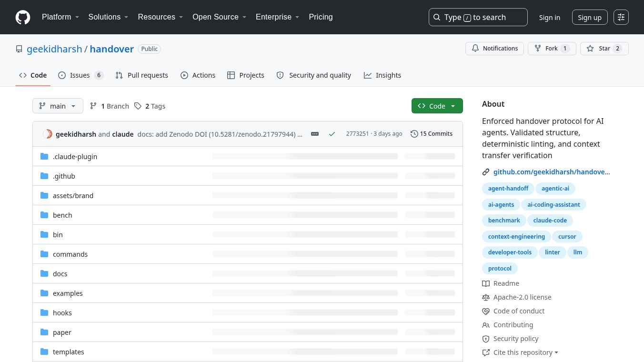Open the Platform dropdown menu
The height and width of the screenshot is (362, 644).
coord(60,17)
